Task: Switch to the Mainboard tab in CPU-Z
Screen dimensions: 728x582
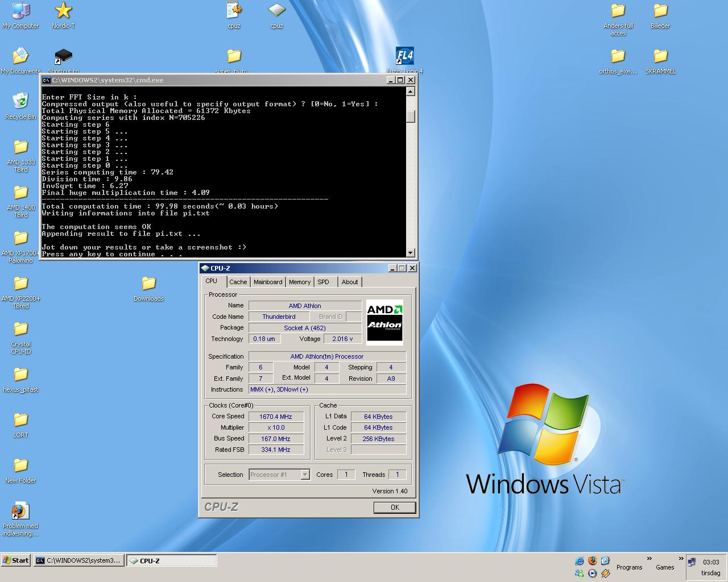Action: point(268,282)
